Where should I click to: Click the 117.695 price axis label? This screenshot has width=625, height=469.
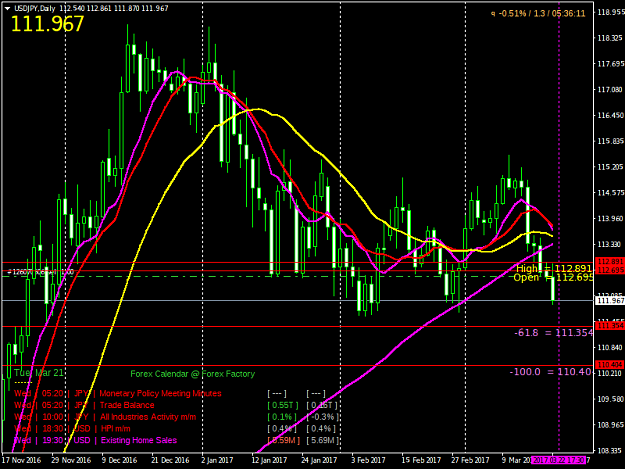[610, 64]
